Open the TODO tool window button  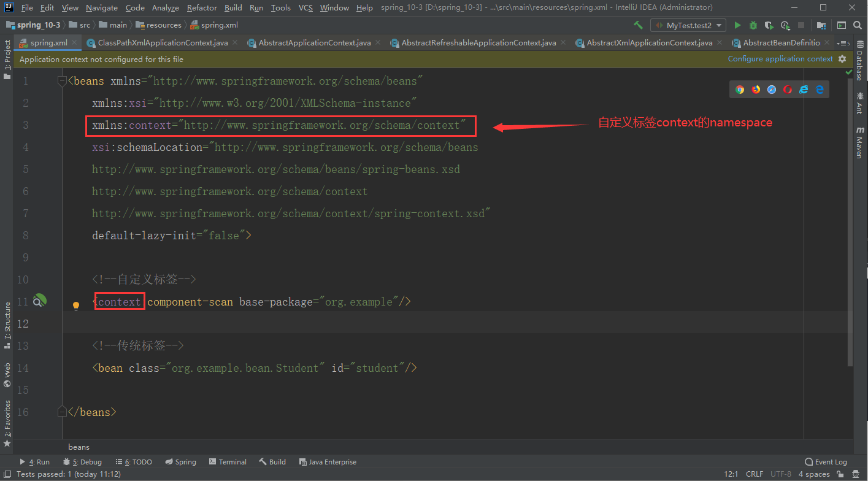133,462
